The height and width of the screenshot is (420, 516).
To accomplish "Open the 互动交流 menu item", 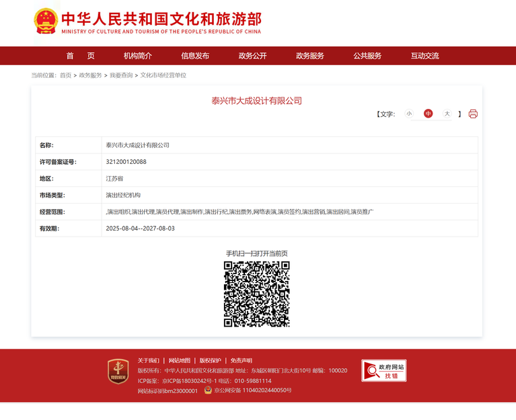I will click(425, 56).
